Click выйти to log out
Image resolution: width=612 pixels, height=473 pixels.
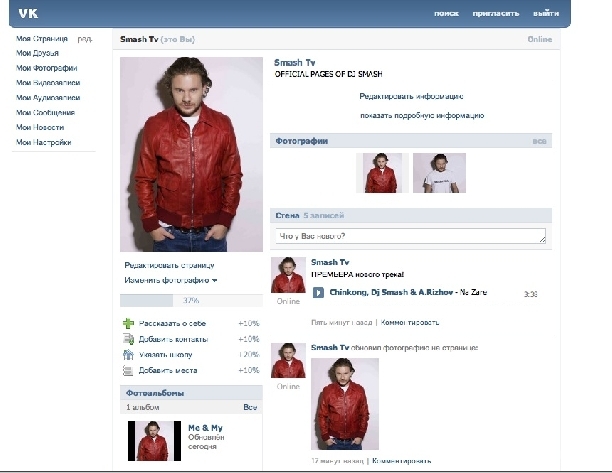546,14
